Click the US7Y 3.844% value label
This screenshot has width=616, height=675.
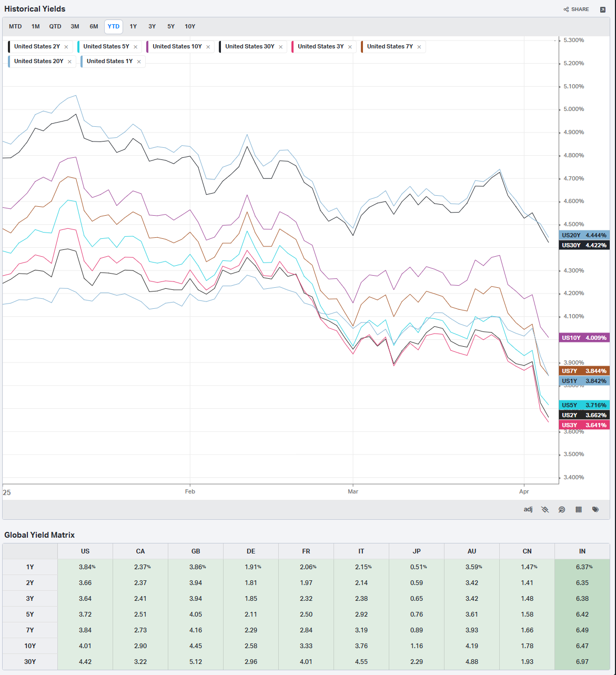click(584, 371)
